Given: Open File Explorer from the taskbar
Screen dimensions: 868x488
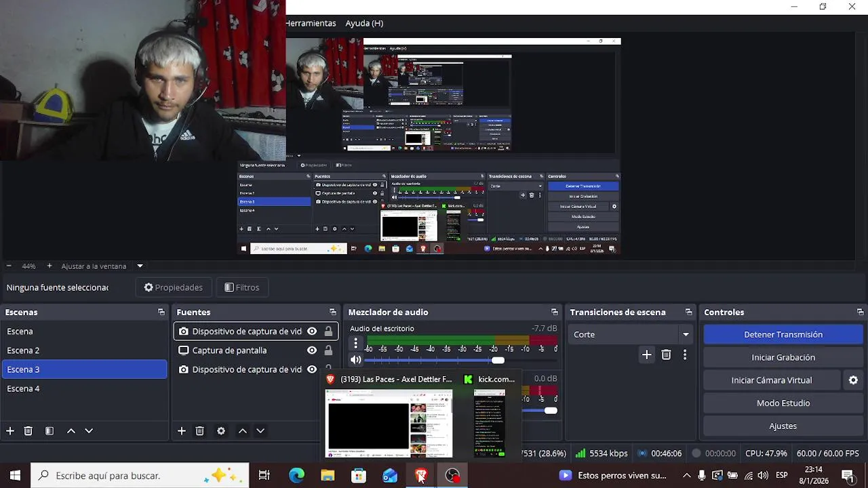Looking at the screenshot, I should 328,476.
